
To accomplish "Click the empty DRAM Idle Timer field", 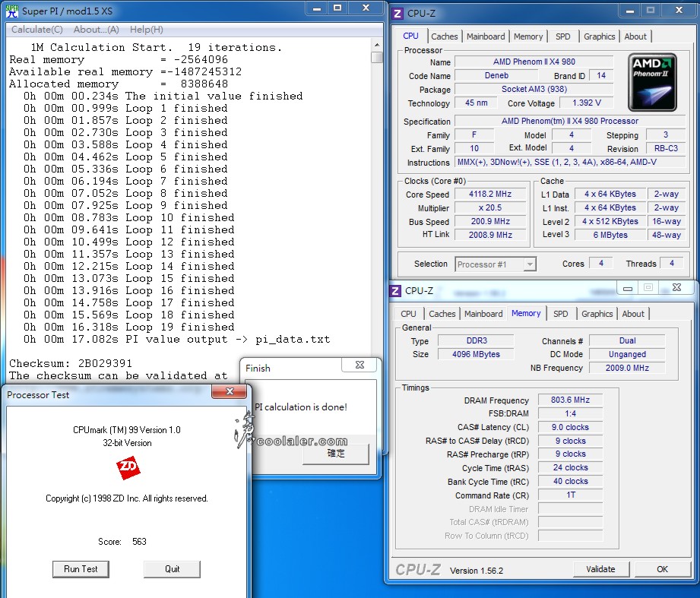I will coord(570,509).
